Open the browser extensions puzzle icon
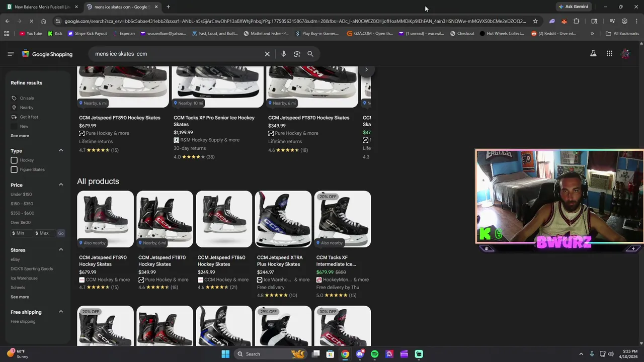Image resolution: width=644 pixels, height=362 pixels. point(577,21)
